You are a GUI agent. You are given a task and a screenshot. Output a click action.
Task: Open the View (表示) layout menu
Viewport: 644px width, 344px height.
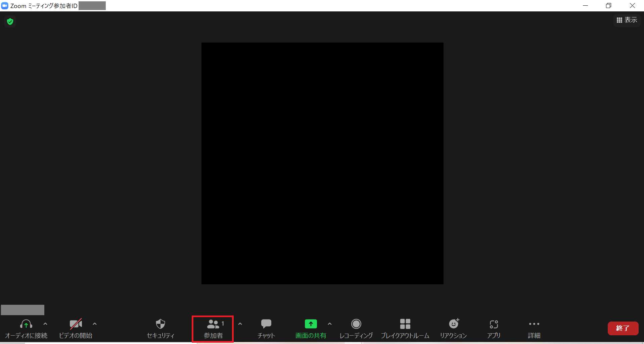click(x=627, y=20)
